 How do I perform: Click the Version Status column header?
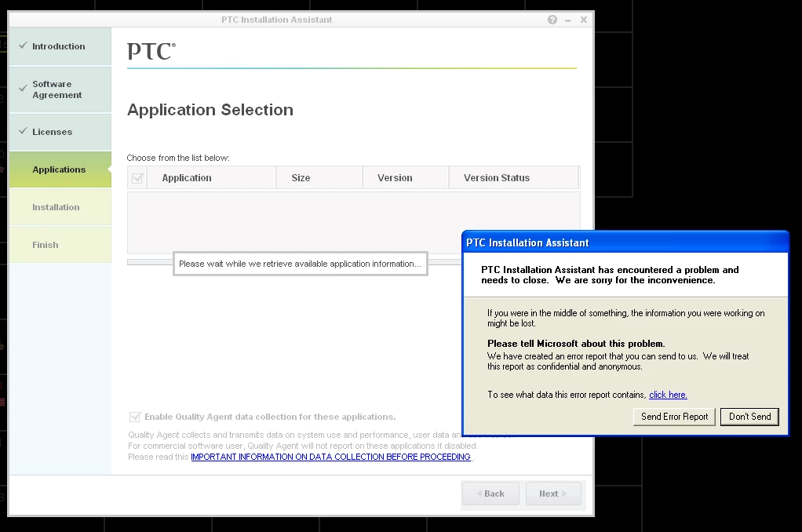tap(513, 178)
